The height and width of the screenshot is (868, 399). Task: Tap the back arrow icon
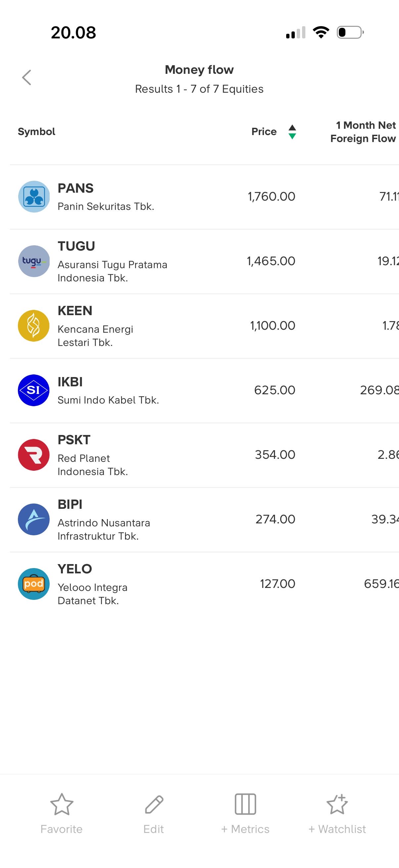pos(26,78)
